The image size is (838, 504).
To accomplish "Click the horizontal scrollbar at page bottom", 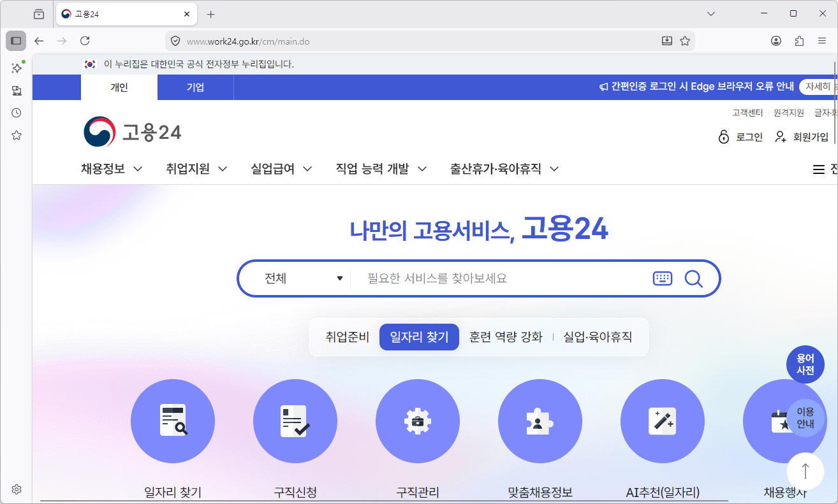I will pos(383,501).
